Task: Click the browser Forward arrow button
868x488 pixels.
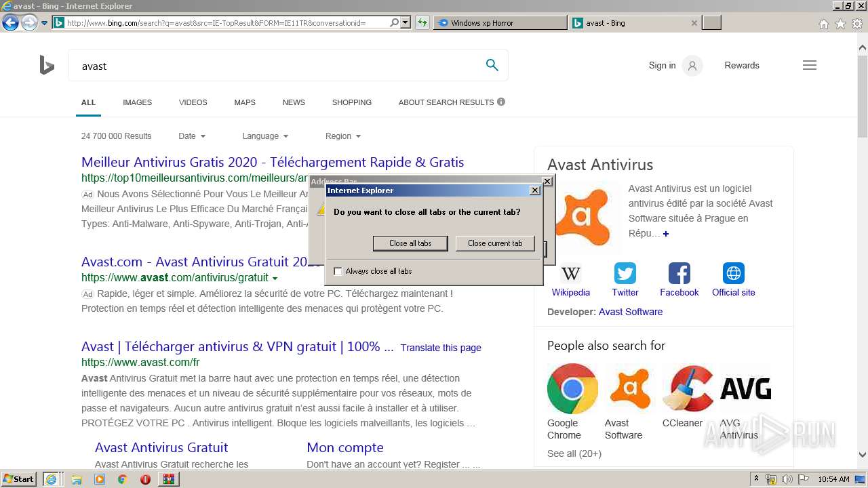Action: pos(28,23)
